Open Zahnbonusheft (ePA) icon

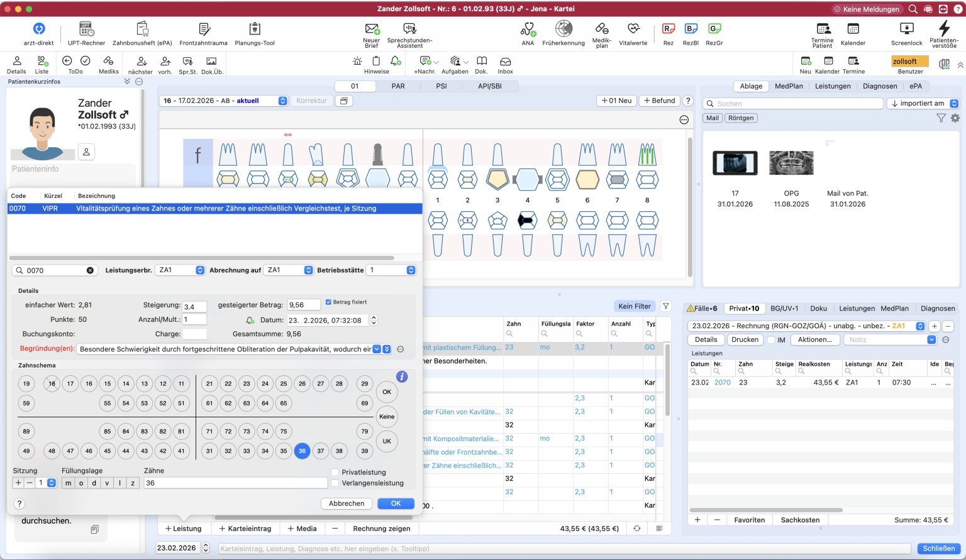pos(142,29)
